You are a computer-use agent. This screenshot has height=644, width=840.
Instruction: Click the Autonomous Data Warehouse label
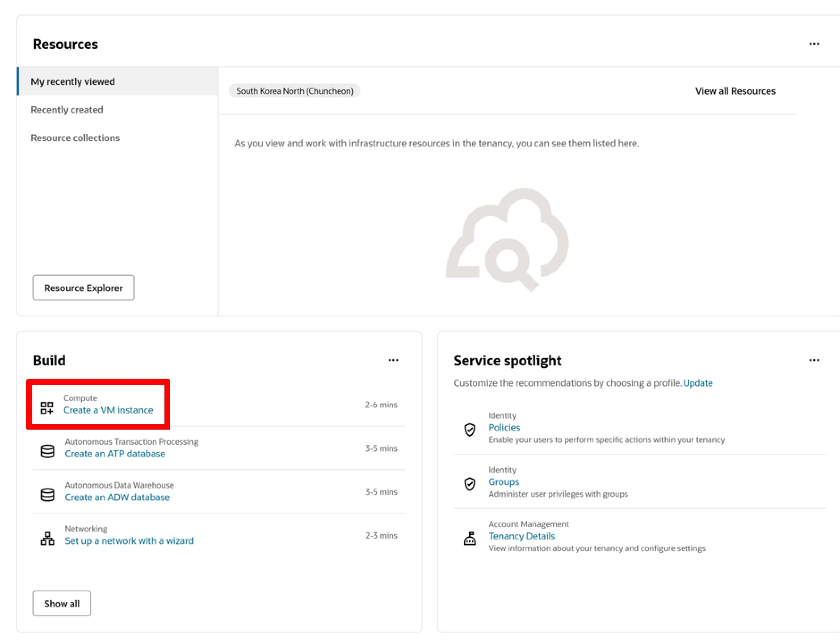pyautogui.click(x=119, y=485)
